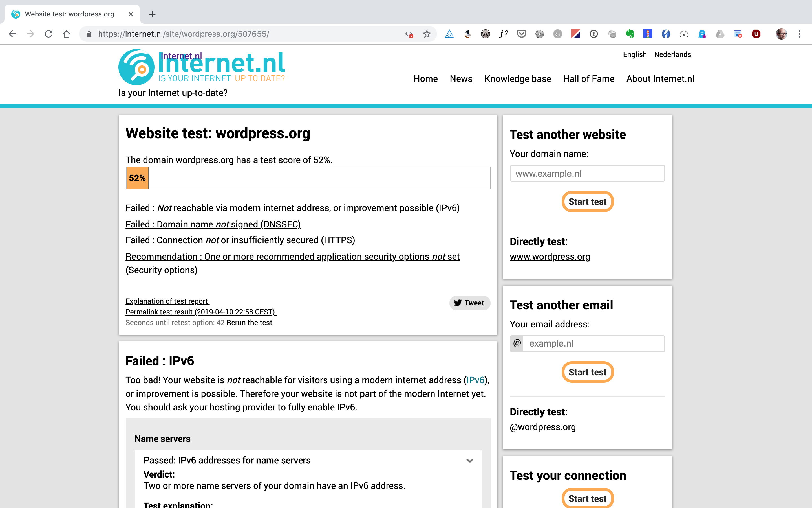Viewport: 812px width, 508px height.
Task: Open the Home menu item
Action: (425, 79)
